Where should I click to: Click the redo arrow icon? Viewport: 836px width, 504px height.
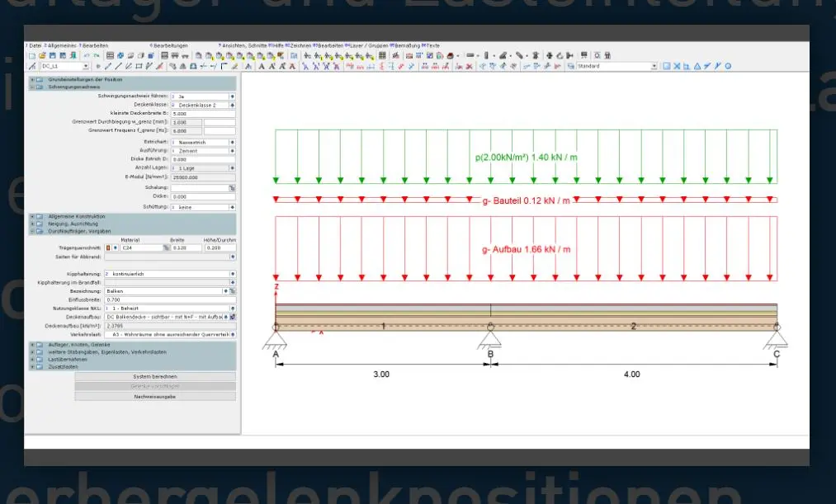(x=97, y=55)
